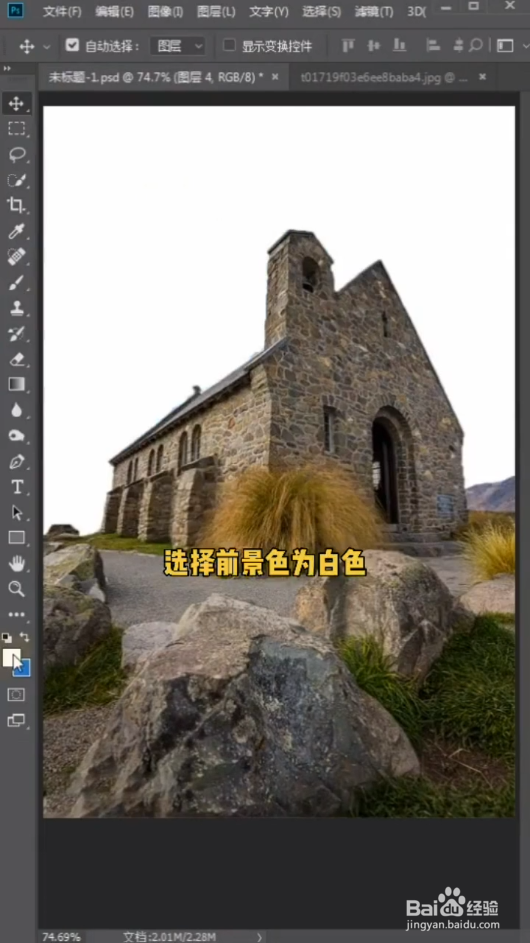
Task: Select the Path Selection tool
Action: 16,512
